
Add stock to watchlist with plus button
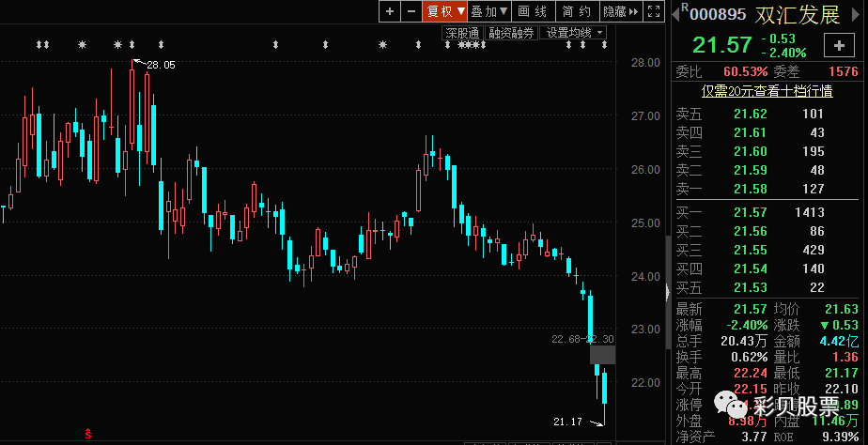pyautogui.click(x=837, y=44)
